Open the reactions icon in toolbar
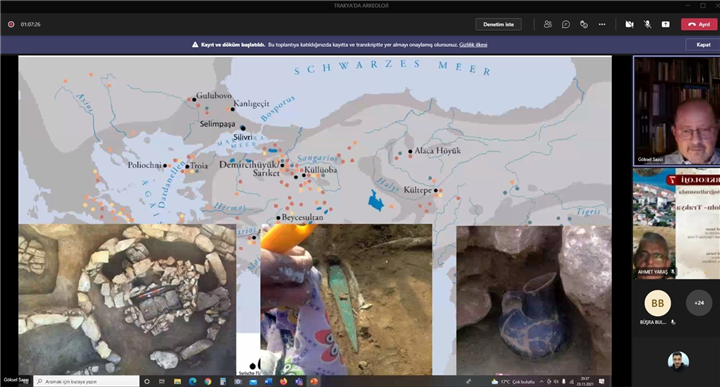This screenshot has height=387, width=720. [x=584, y=24]
